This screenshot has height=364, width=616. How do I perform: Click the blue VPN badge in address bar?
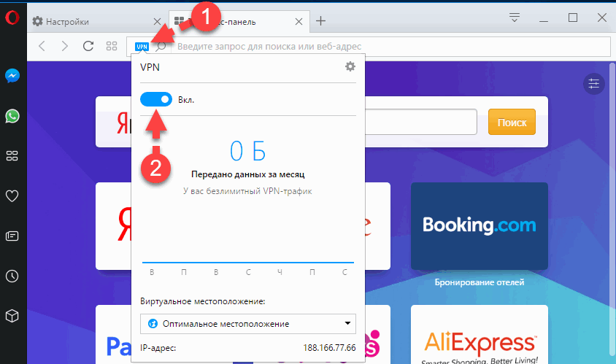point(142,47)
